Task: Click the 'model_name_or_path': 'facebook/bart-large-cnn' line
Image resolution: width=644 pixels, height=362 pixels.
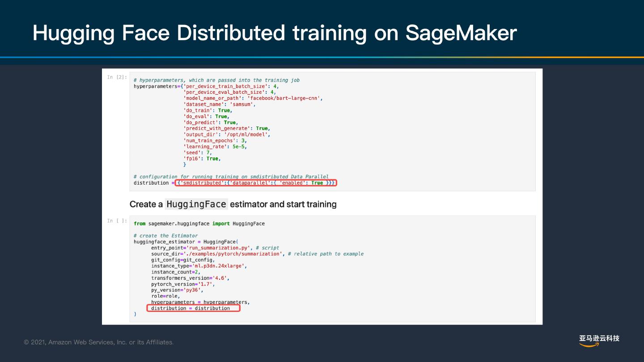Action: [253, 98]
